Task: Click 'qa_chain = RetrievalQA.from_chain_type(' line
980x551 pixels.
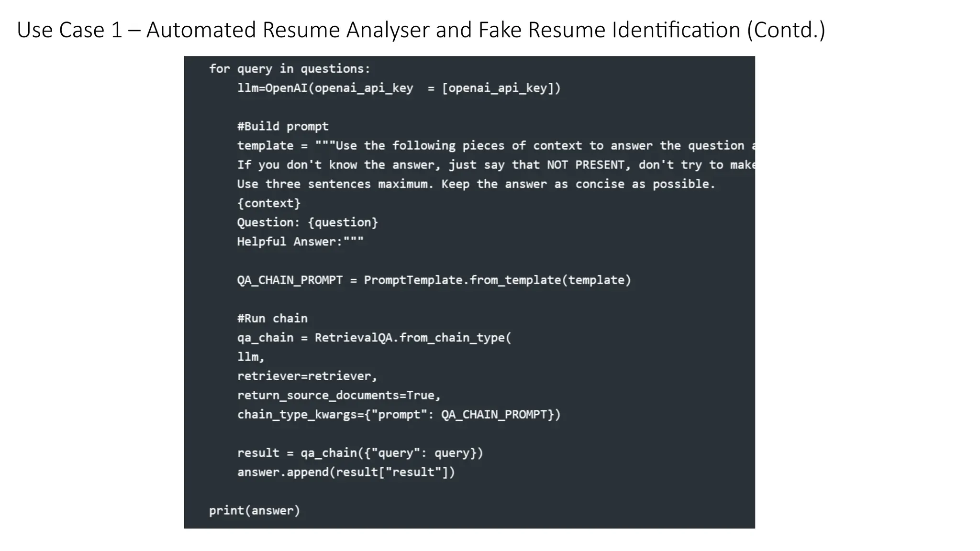Action: [x=374, y=338]
